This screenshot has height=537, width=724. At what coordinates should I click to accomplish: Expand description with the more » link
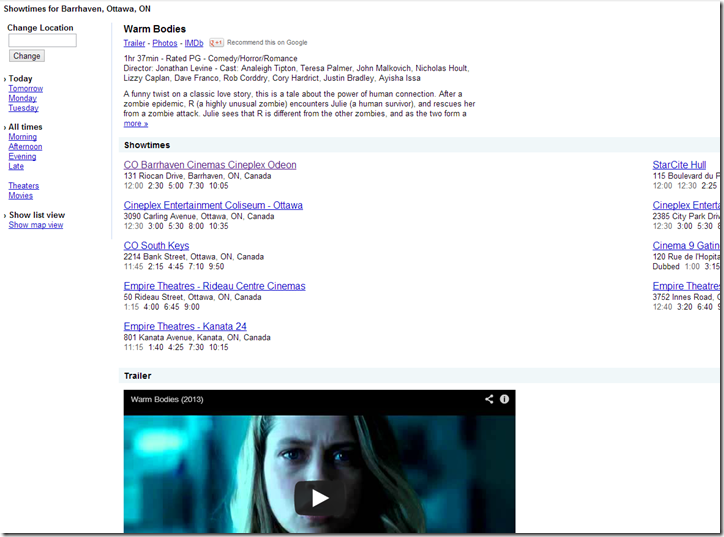tap(136, 124)
